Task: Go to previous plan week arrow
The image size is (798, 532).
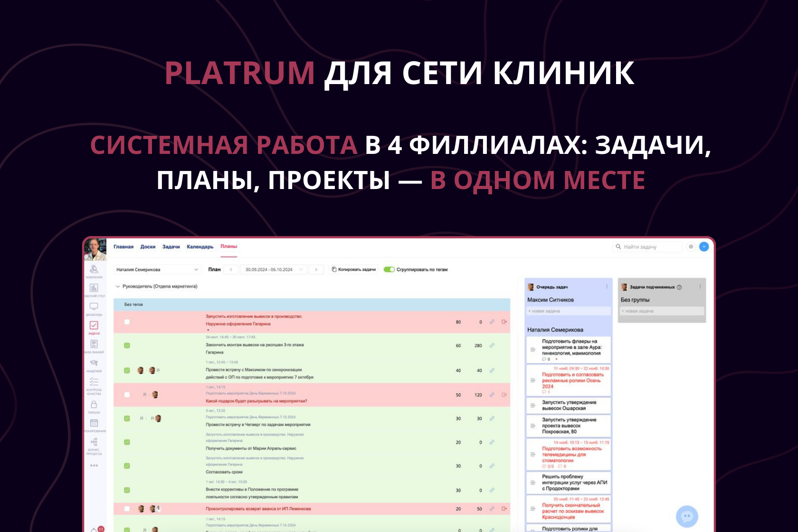Action: (231, 269)
